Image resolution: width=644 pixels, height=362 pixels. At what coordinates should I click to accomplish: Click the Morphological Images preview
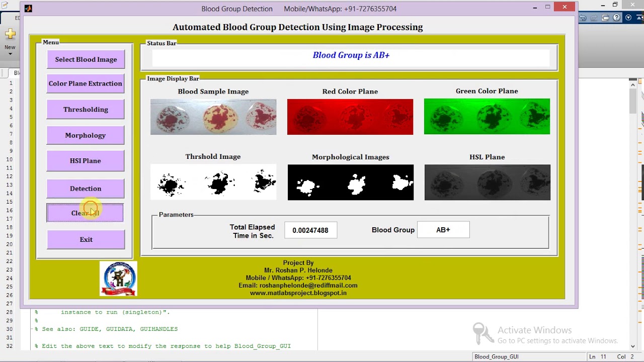click(x=351, y=182)
